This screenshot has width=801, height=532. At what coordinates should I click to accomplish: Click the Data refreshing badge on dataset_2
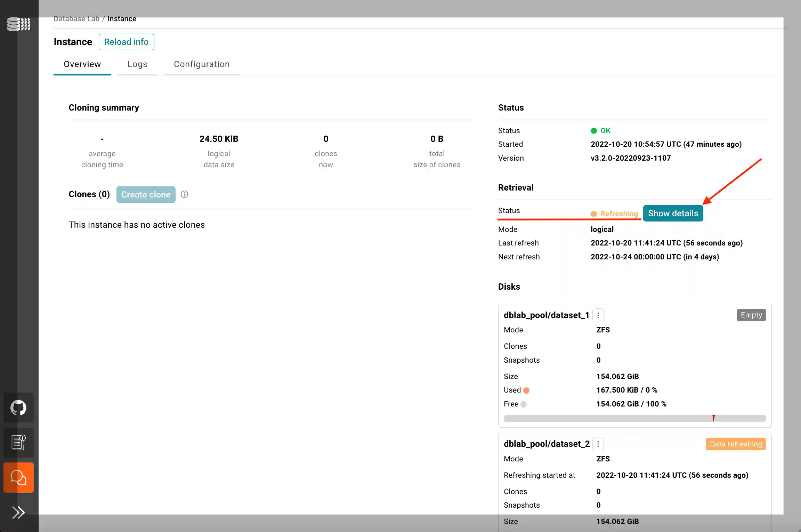pyautogui.click(x=735, y=444)
